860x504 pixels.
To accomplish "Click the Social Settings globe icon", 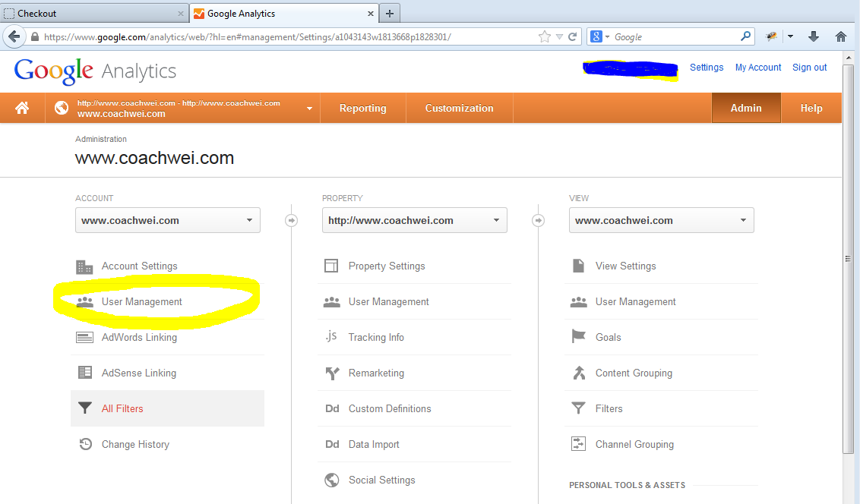I will 331,480.
